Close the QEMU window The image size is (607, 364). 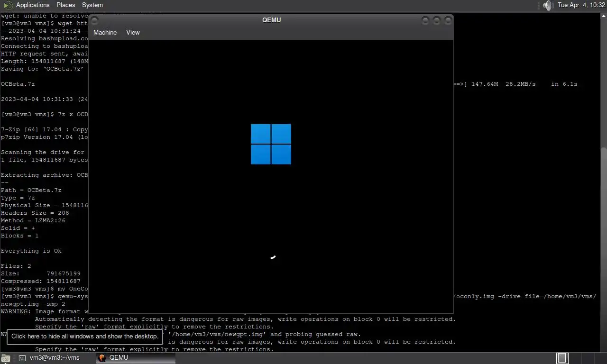[x=448, y=20]
